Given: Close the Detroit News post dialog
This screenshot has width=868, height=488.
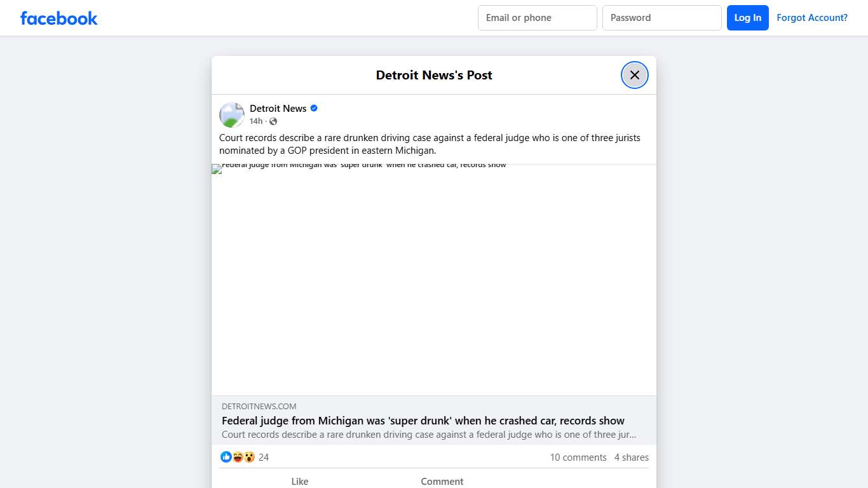Looking at the screenshot, I should coord(634,75).
